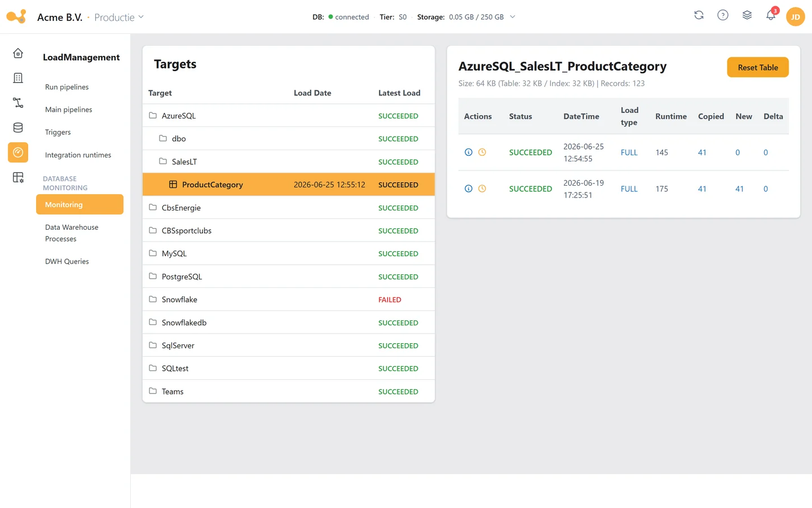
Task: Click the FAILED status of Snowflake
Action: tap(390, 300)
